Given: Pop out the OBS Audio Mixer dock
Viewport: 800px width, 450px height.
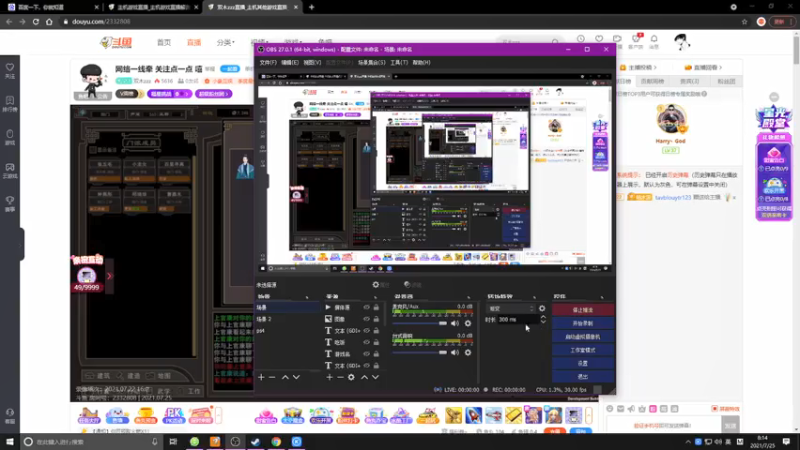Looking at the screenshot, I should tap(468, 296).
